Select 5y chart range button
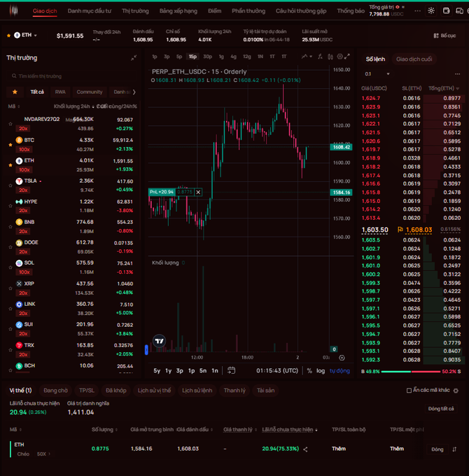Screen dimensions: 469x476 tap(157, 371)
